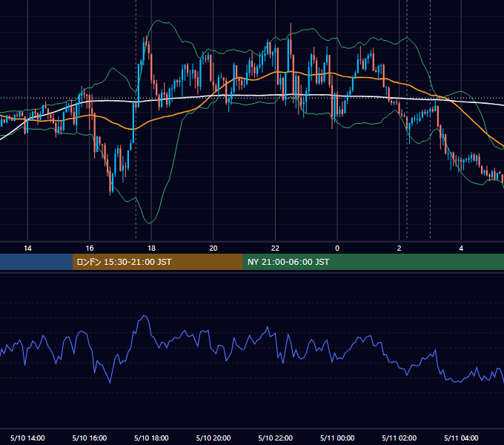This screenshot has height=445, width=504.
Task: Click hour label 20 on the time axis
Action: [213, 248]
